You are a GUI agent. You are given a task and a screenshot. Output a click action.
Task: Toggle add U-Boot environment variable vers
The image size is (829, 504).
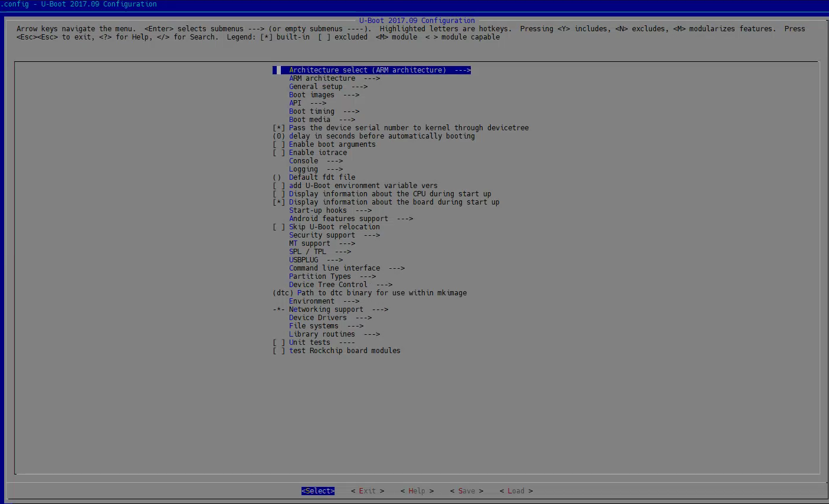[355, 186]
